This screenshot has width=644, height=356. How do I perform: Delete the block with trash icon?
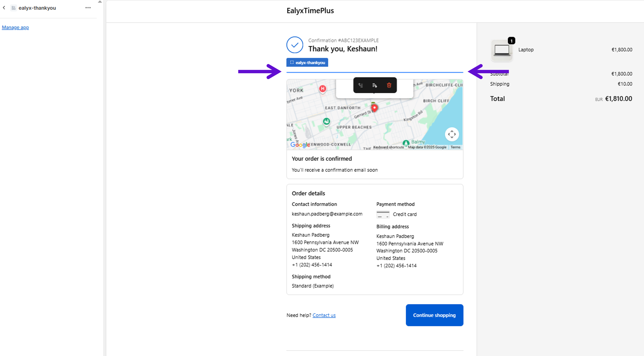389,85
